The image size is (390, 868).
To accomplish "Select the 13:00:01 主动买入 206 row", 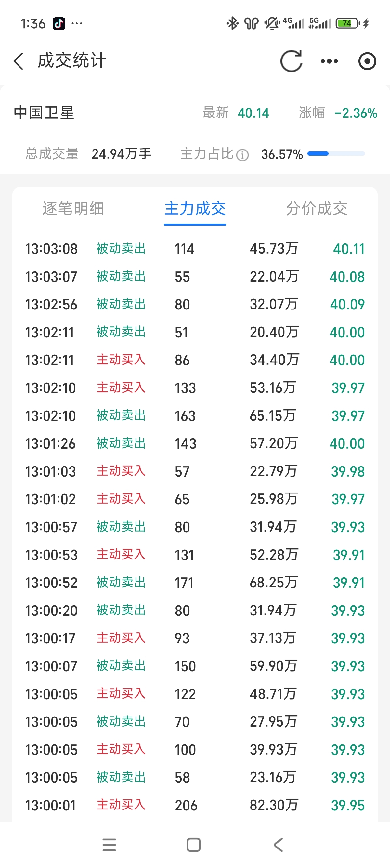I will (195, 805).
